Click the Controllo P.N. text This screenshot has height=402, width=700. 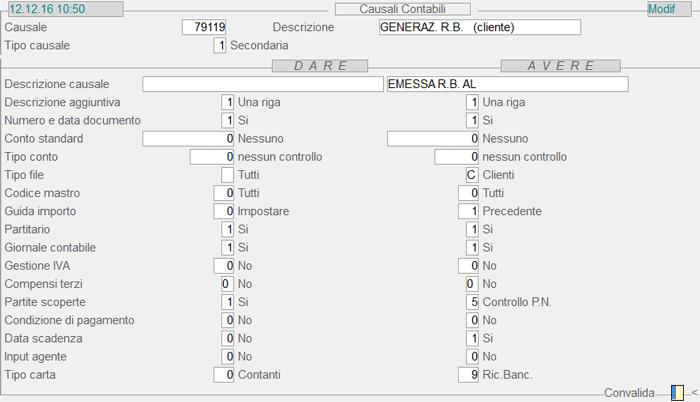pos(517,302)
